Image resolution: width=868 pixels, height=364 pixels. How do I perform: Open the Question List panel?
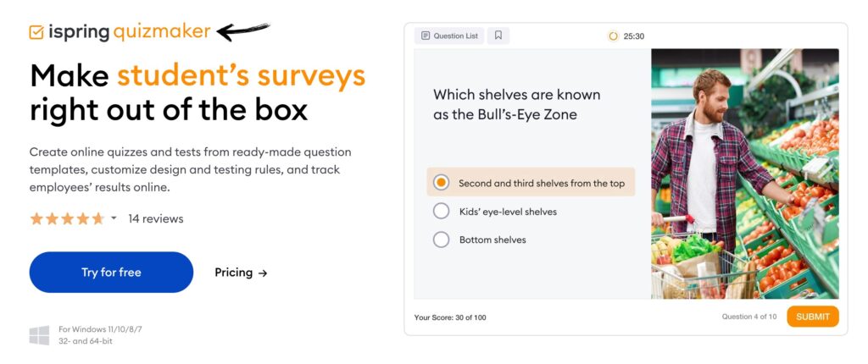[449, 36]
